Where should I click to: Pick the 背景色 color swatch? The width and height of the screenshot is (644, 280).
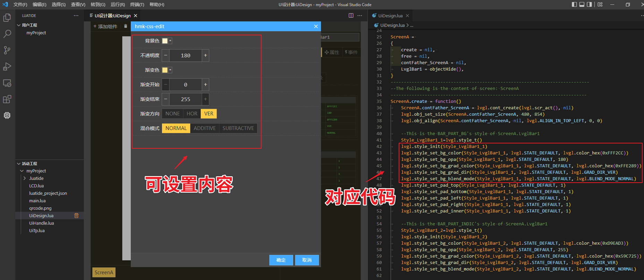click(165, 41)
